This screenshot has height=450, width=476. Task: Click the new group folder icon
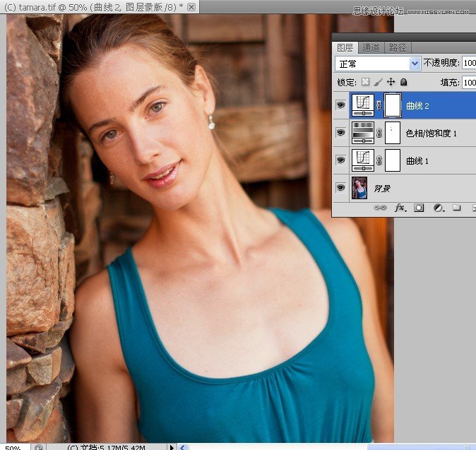(x=457, y=208)
